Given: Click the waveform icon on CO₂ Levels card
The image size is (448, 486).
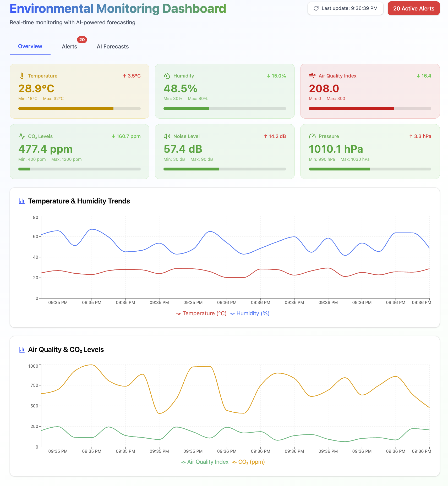Looking at the screenshot, I should (x=21, y=136).
